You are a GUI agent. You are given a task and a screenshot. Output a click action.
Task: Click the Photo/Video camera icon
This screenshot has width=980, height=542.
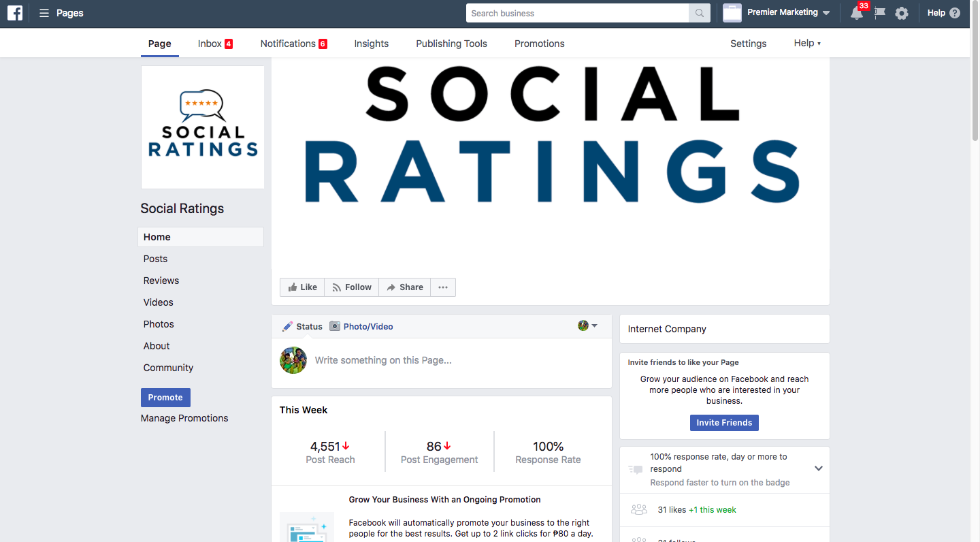(334, 326)
